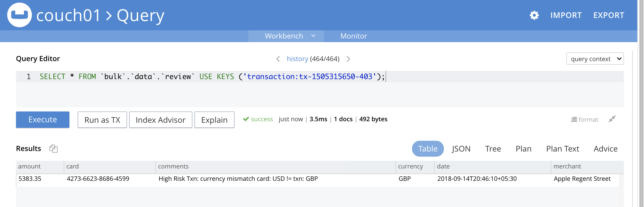Click the Run as TX button

pyautogui.click(x=102, y=120)
